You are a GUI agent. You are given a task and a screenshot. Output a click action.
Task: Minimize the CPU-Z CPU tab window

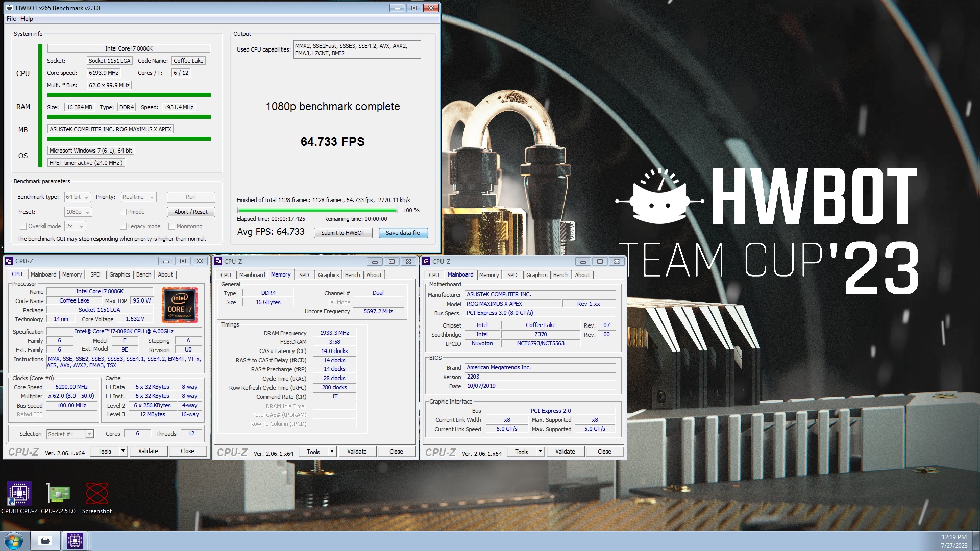pos(166,261)
